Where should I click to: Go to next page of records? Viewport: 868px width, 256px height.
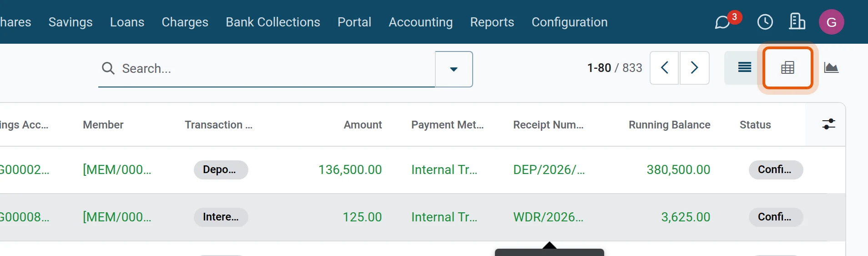[x=695, y=68]
